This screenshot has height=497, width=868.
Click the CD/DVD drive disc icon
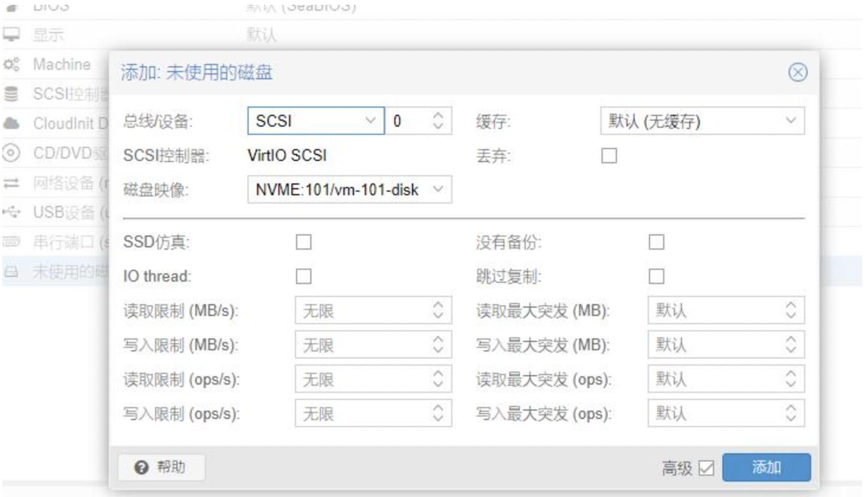tap(11, 153)
